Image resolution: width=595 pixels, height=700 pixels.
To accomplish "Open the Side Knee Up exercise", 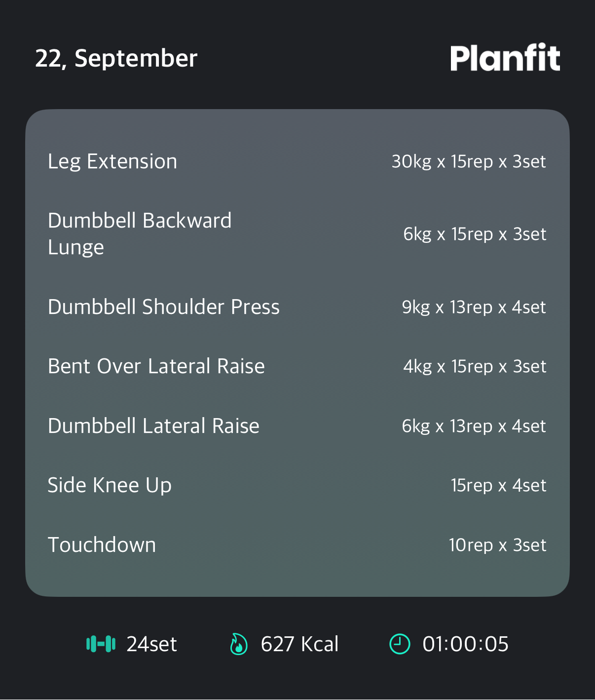I will (x=110, y=485).
